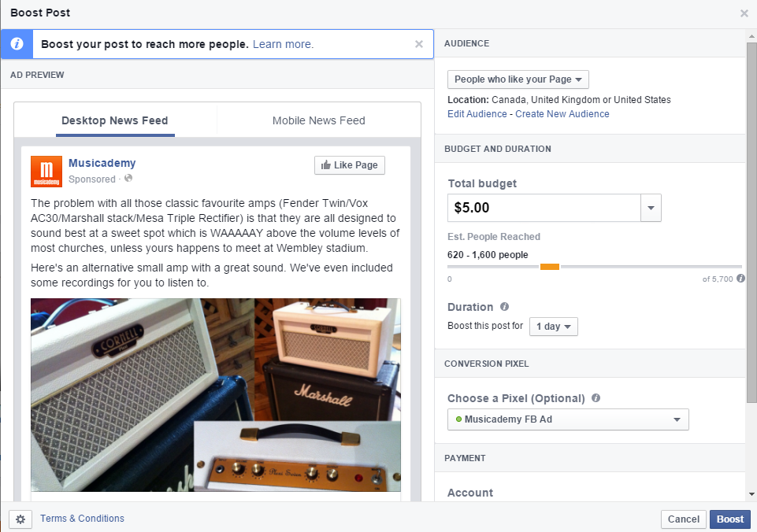Expand the Total budget dropdown arrow

point(651,208)
